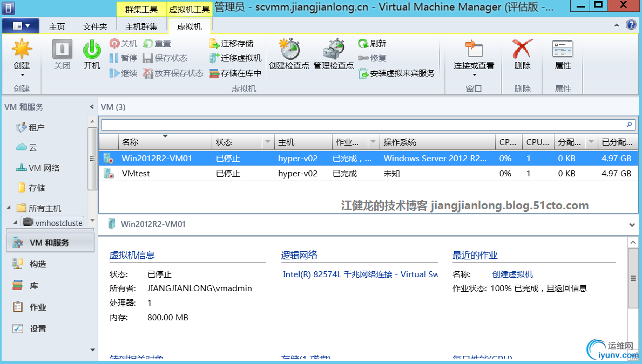
Task: Click 存储在库中 store in library
Action: (x=235, y=73)
